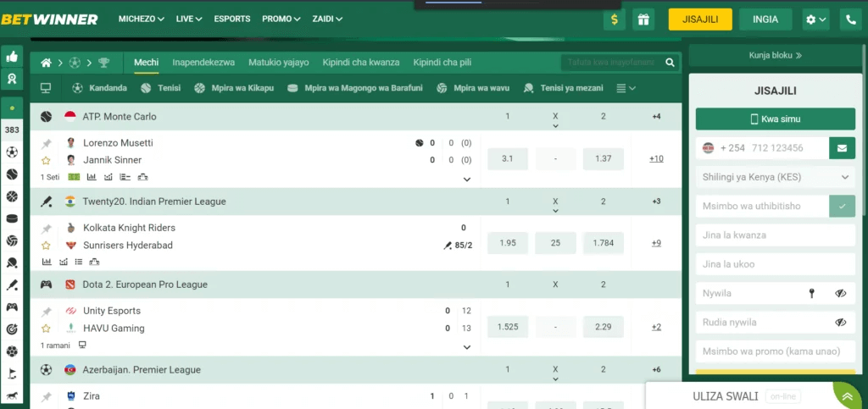
Task: Click the JISAJILI yellow button in header
Action: pyautogui.click(x=700, y=19)
